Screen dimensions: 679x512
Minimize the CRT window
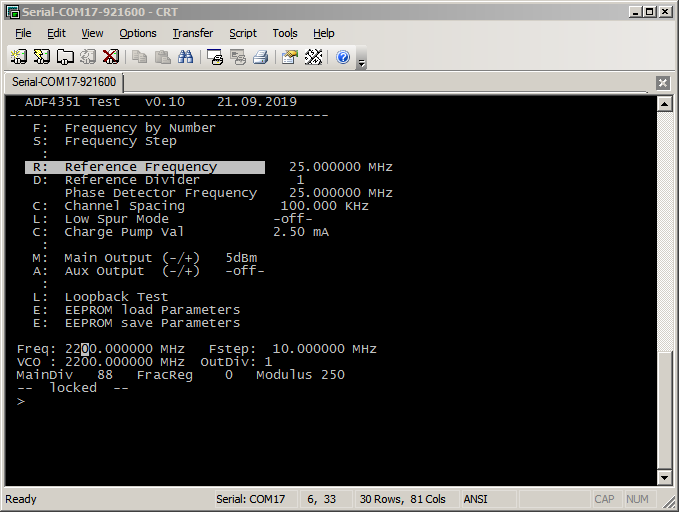(635, 12)
